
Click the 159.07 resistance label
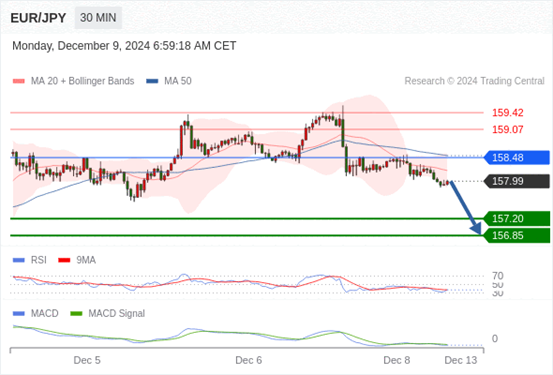point(508,129)
